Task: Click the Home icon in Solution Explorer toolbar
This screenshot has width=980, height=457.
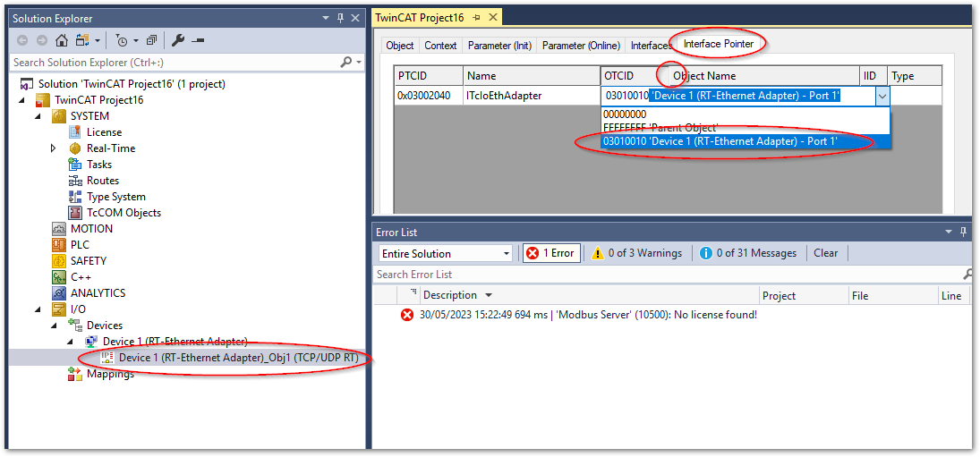Action: pyautogui.click(x=61, y=40)
